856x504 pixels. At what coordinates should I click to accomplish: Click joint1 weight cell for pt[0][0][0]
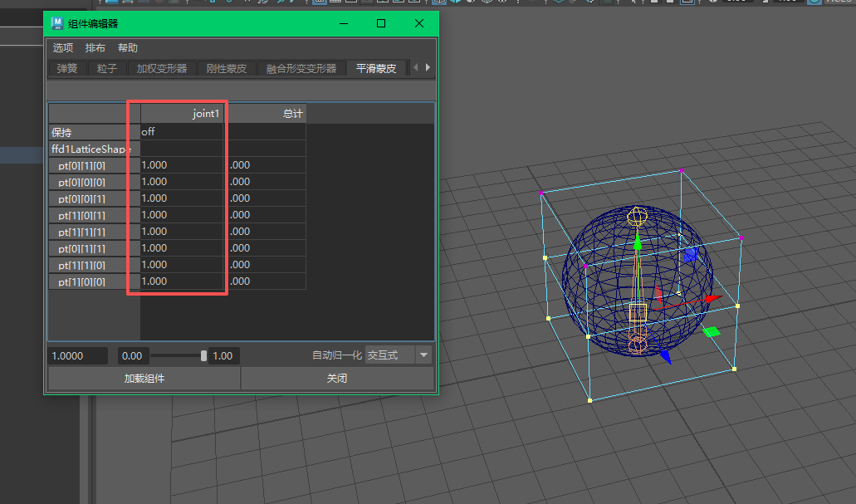pyautogui.click(x=182, y=183)
